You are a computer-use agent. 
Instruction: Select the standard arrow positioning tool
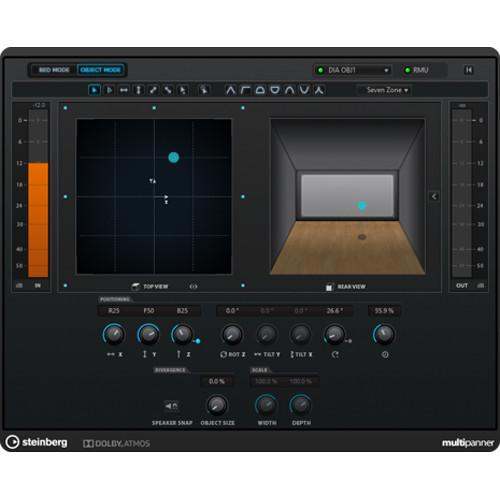tap(94, 90)
